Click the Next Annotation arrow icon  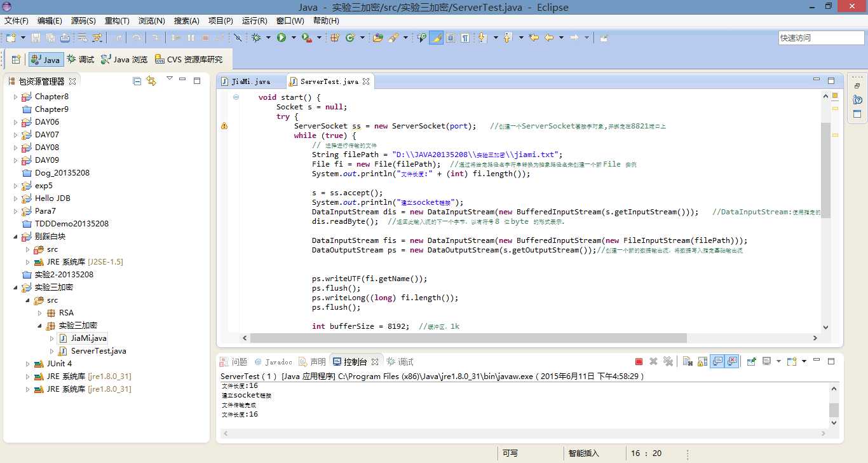482,38
